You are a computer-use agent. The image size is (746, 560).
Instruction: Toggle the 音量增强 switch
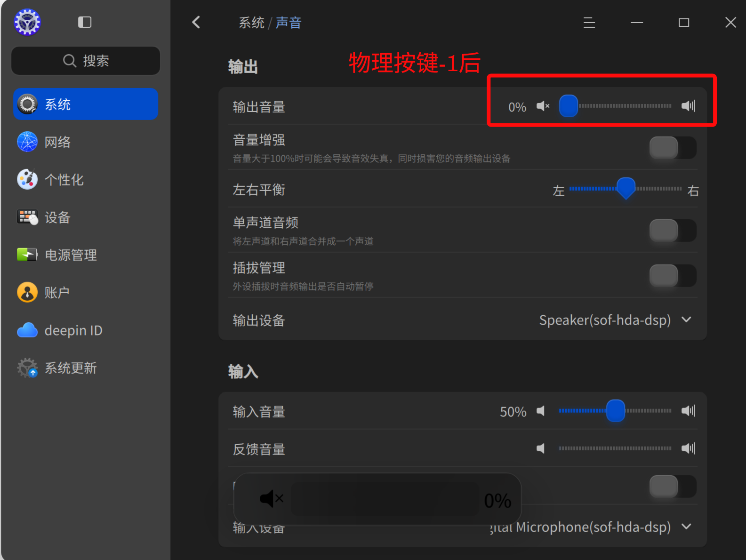673,148
